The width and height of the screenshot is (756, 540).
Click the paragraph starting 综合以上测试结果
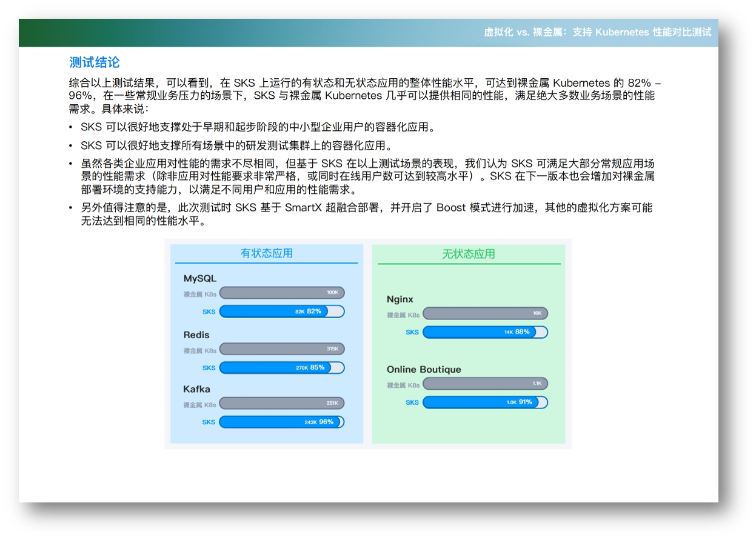[x=366, y=96]
